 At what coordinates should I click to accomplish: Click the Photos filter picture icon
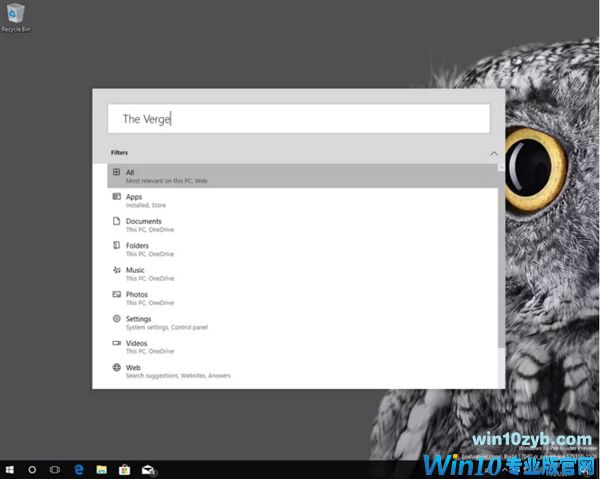point(117,294)
